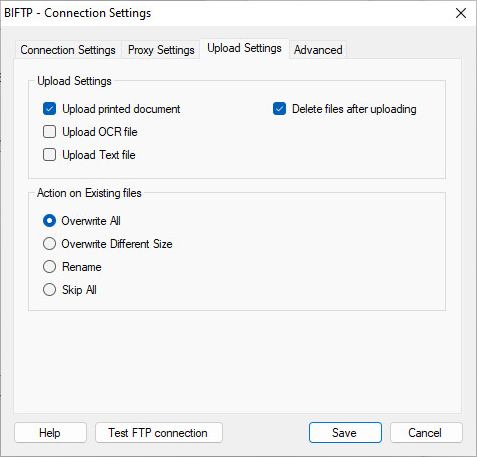Cancel the settings dialog
The height and width of the screenshot is (457, 477).
pos(426,433)
